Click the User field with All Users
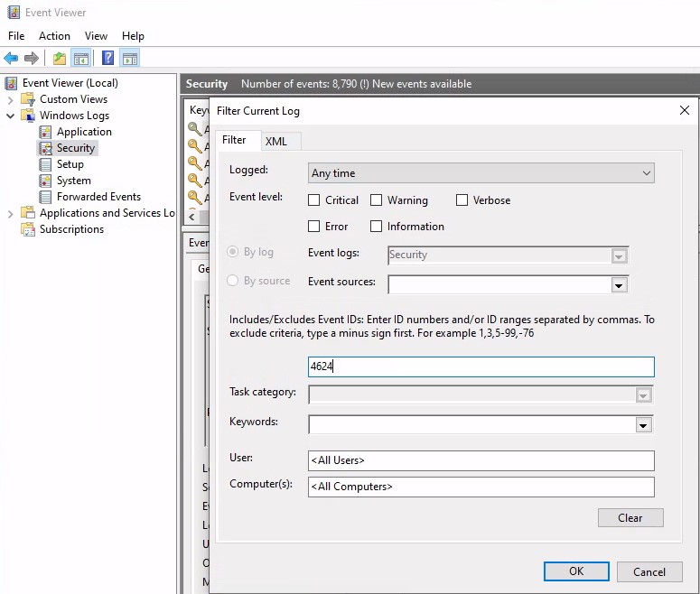Viewport: 700px width, 594px height. [x=481, y=460]
